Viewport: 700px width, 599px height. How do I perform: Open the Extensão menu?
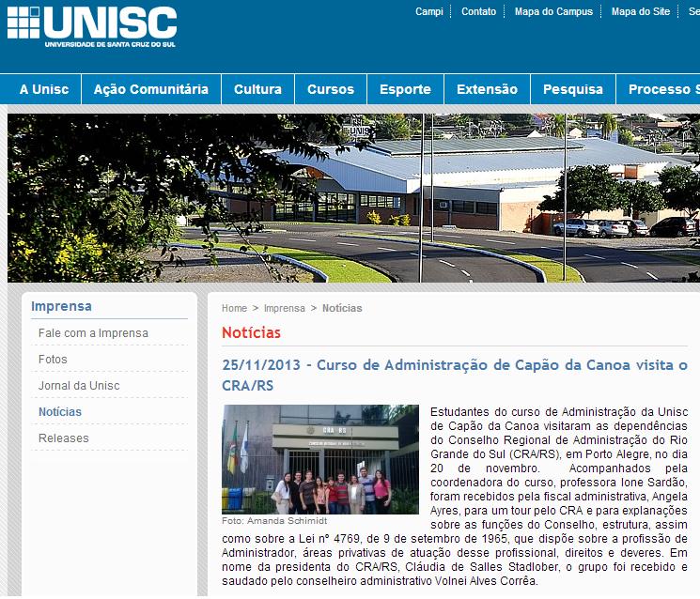pos(487,89)
